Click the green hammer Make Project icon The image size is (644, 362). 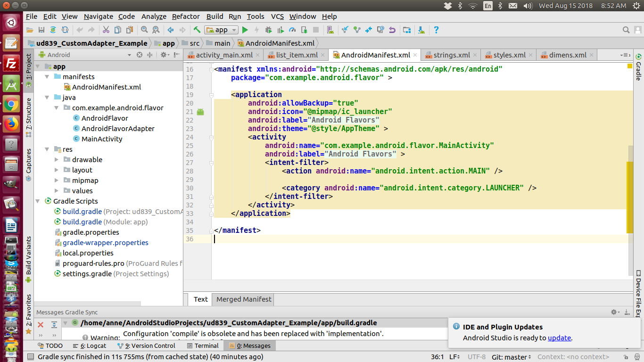pos(197,30)
